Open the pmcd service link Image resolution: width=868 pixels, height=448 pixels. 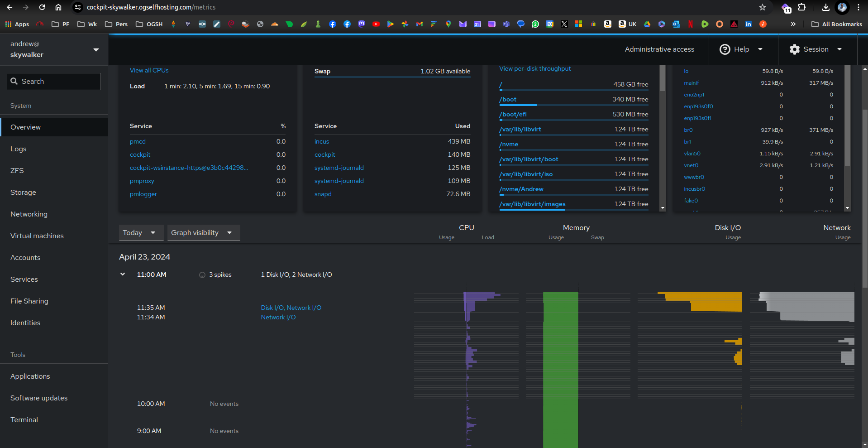tap(138, 141)
